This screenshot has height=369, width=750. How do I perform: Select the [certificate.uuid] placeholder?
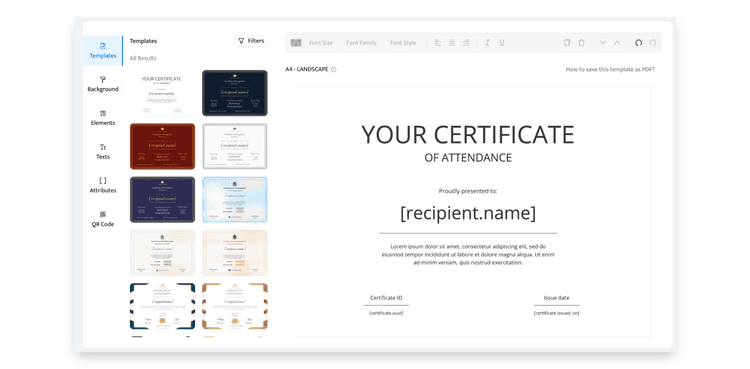click(386, 313)
